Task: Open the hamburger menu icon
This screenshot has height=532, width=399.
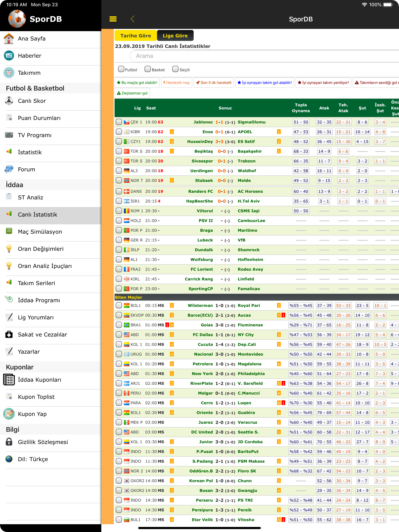Action: tap(113, 19)
